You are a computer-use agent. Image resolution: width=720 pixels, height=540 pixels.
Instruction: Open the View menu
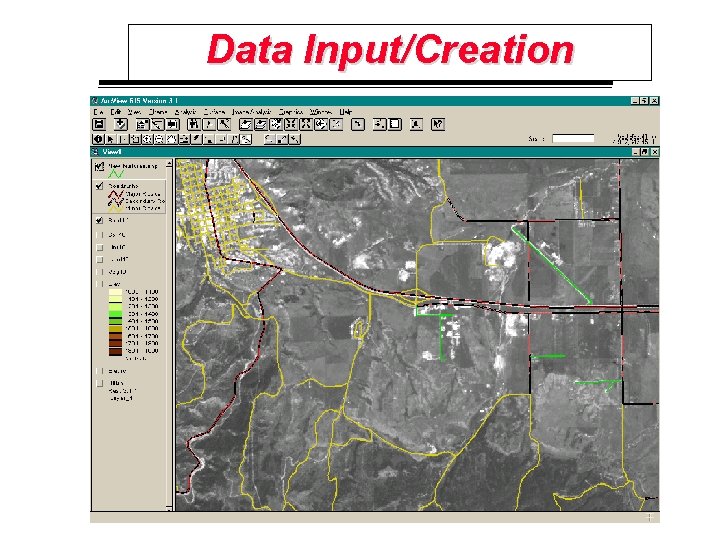[x=134, y=112]
